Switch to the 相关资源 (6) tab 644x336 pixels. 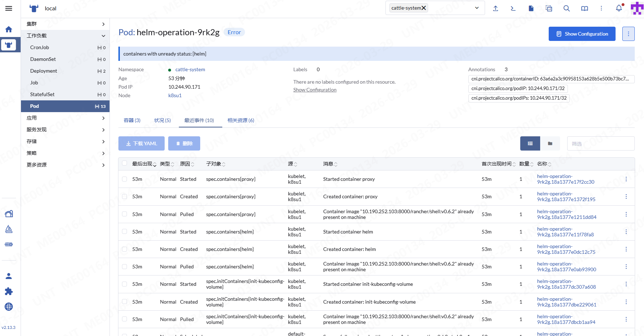(x=241, y=120)
